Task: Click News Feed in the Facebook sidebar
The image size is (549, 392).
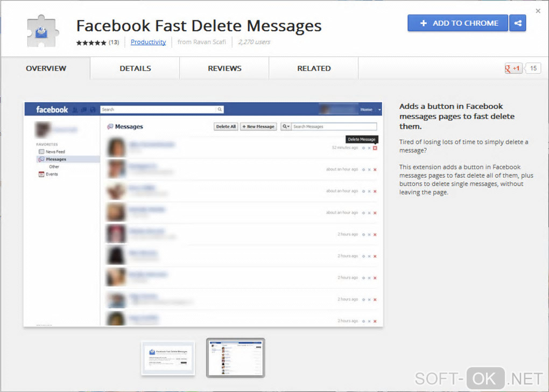Action: pos(55,152)
